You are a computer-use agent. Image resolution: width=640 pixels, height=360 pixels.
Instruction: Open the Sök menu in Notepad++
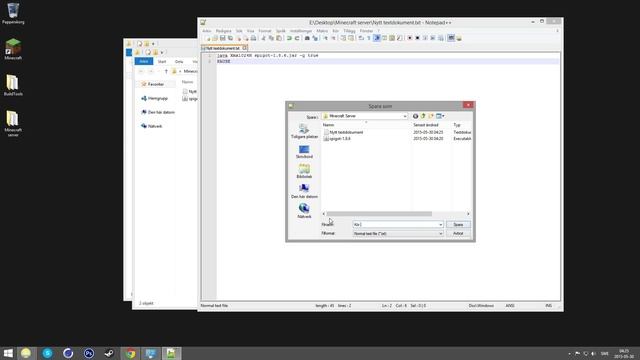pos(239,31)
